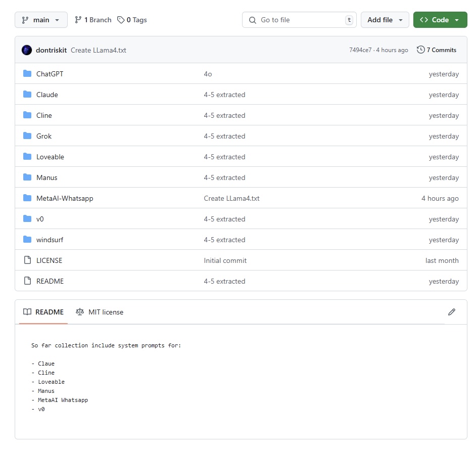Open the 4-5 extracted commit for Loveable

point(225,157)
